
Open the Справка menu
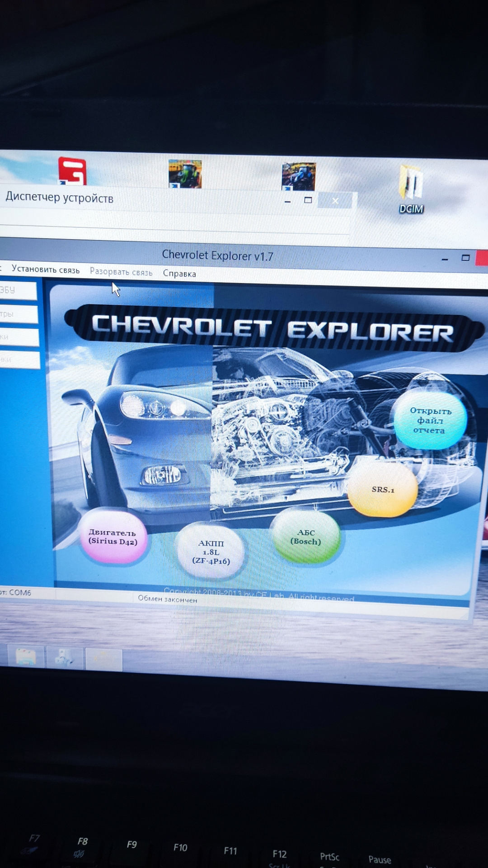tap(179, 274)
